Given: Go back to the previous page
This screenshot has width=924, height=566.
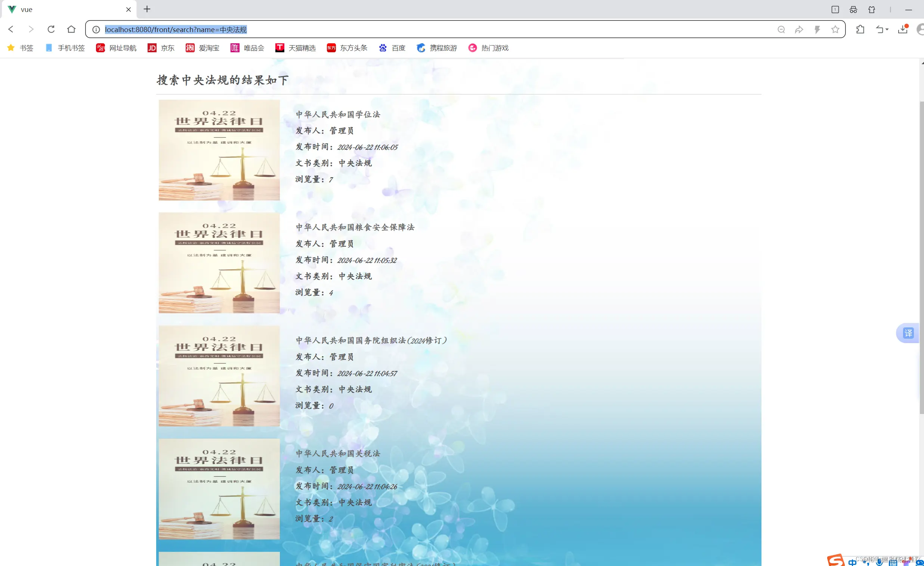Looking at the screenshot, I should pos(11,29).
